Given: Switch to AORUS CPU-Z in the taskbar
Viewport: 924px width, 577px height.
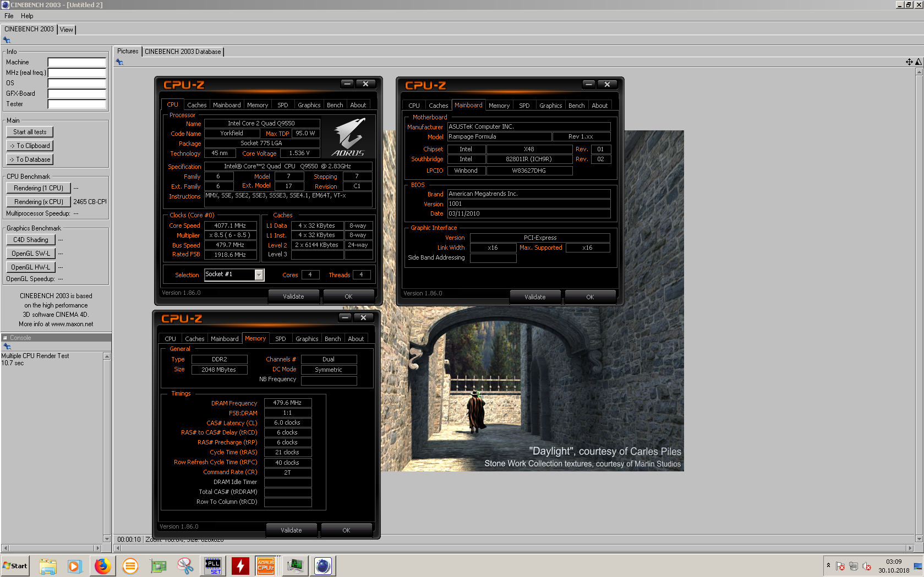Looking at the screenshot, I should (266, 566).
